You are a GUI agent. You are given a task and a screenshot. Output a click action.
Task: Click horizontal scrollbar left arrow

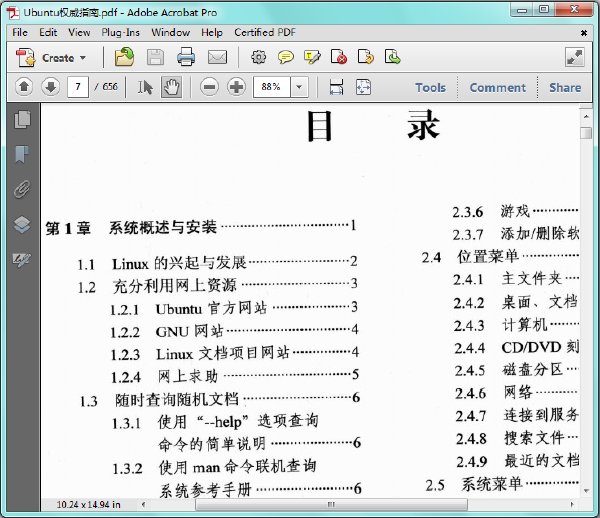(143, 505)
